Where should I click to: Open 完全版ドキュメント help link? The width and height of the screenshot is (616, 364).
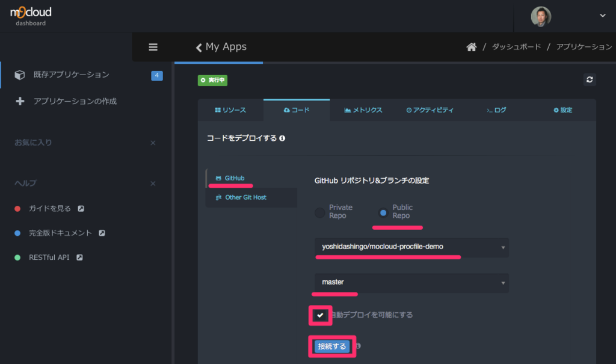tap(60, 233)
